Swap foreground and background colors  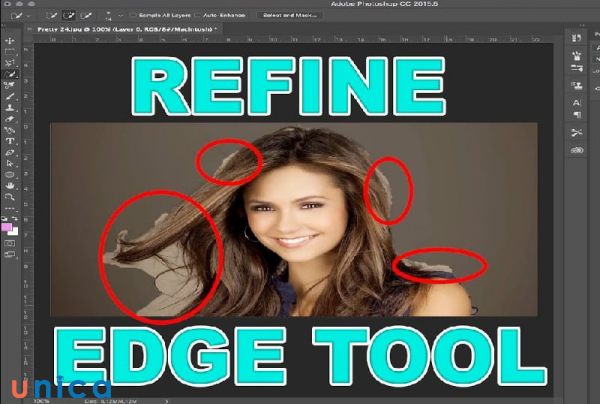15,218
